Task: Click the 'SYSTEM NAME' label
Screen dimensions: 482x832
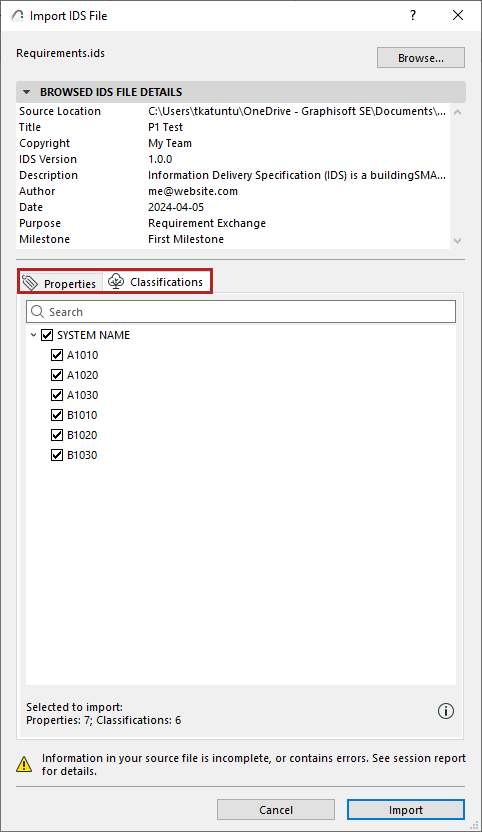Action: click(93, 335)
